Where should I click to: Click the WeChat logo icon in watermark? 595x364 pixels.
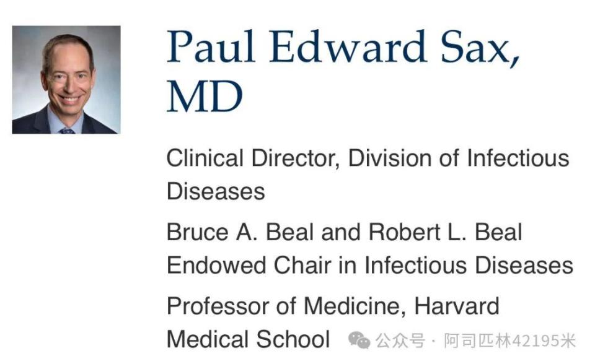pos(359,340)
